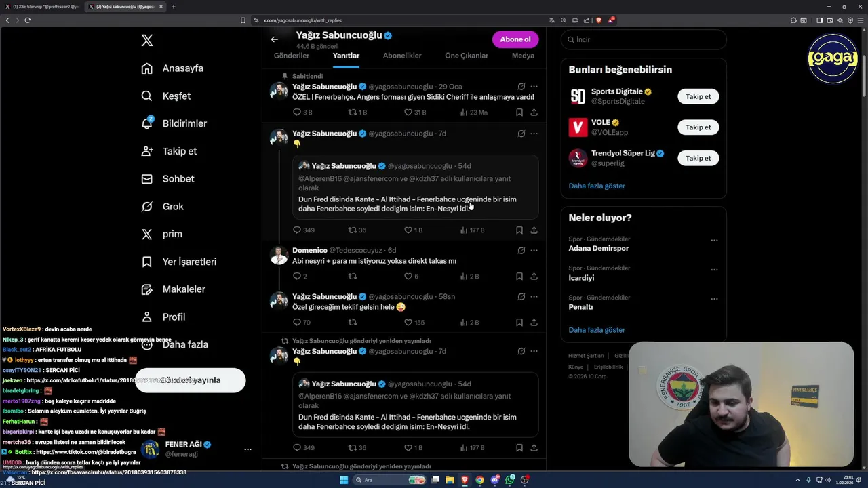Open the Adana Demirspor trend
The width and height of the screenshot is (868, 488).
coord(599,248)
